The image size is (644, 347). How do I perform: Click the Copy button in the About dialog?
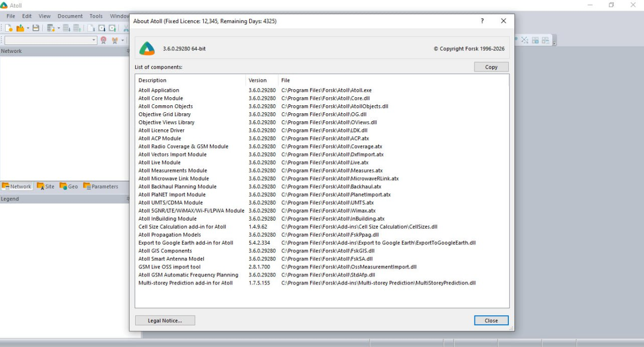[x=491, y=67]
